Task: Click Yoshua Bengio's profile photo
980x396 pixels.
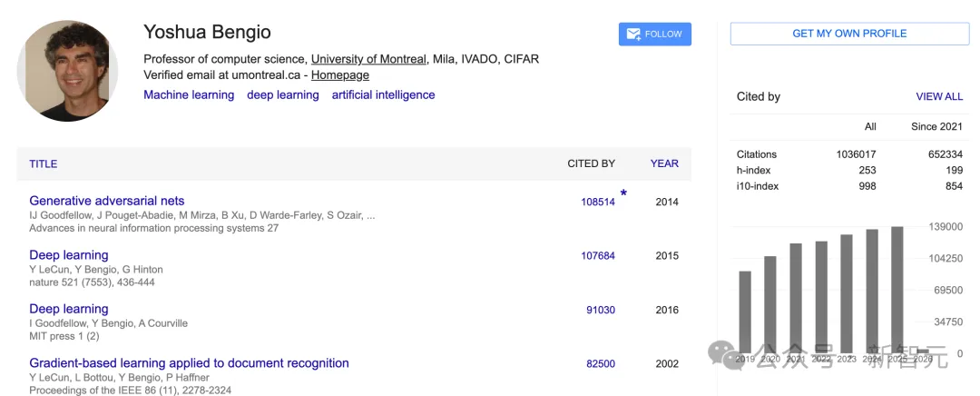Action: tap(68, 70)
